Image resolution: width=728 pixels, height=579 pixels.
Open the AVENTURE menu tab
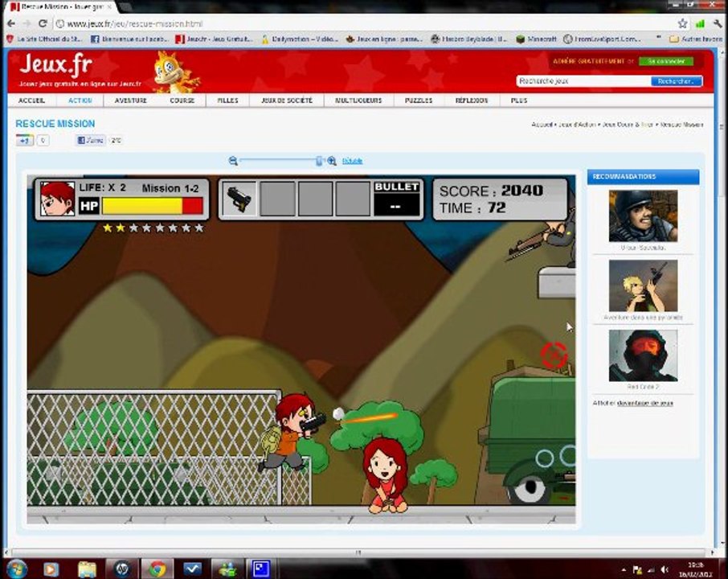click(x=130, y=101)
